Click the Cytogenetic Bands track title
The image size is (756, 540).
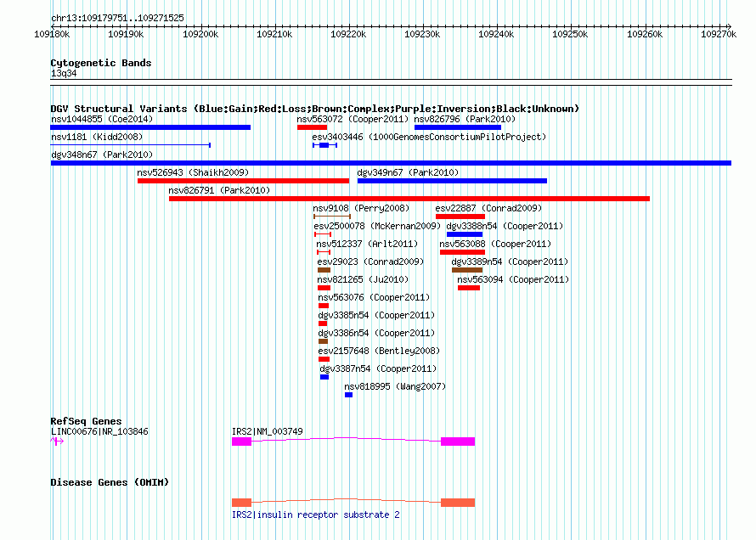tap(101, 63)
